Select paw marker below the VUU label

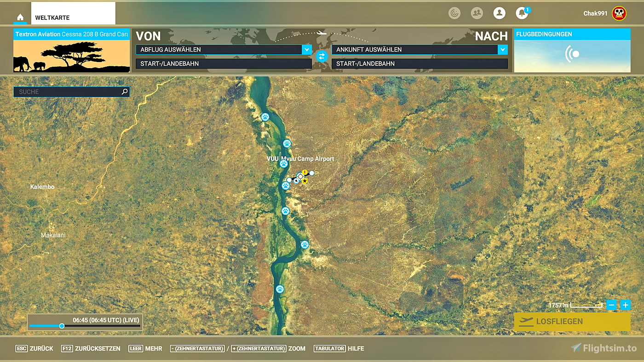tap(283, 163)
